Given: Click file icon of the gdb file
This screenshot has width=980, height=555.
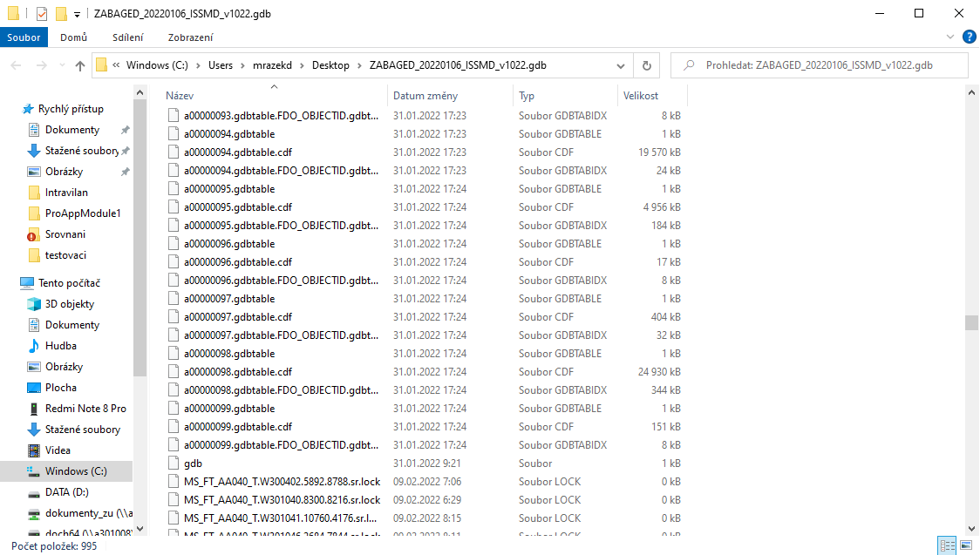Looking at the screenshot, I should 174,464.
